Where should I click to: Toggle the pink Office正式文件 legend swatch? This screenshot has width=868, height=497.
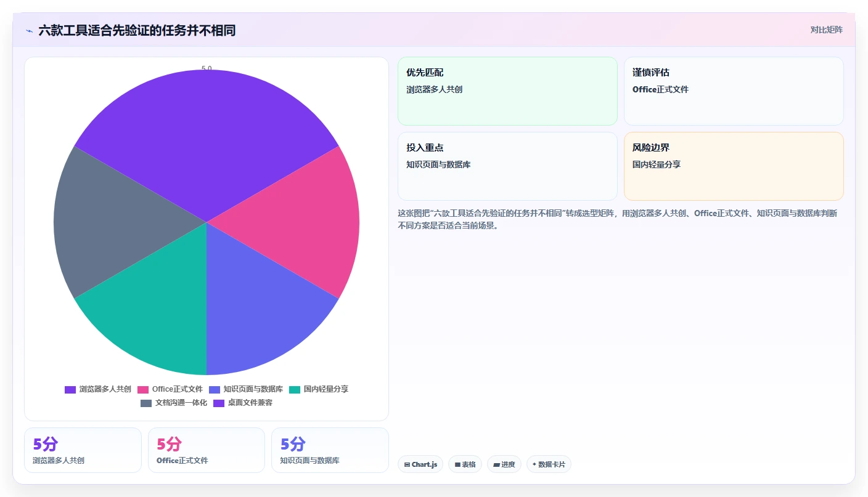[143, 389]
